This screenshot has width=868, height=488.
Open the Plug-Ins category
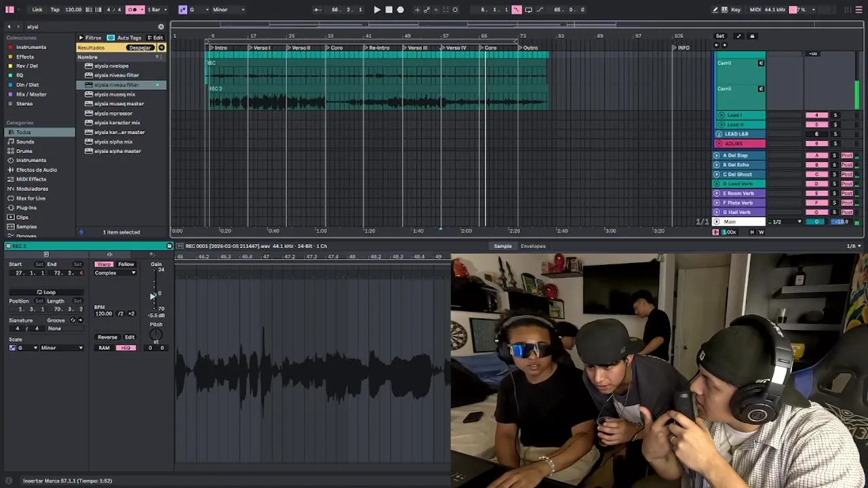[x=26, y=207]
